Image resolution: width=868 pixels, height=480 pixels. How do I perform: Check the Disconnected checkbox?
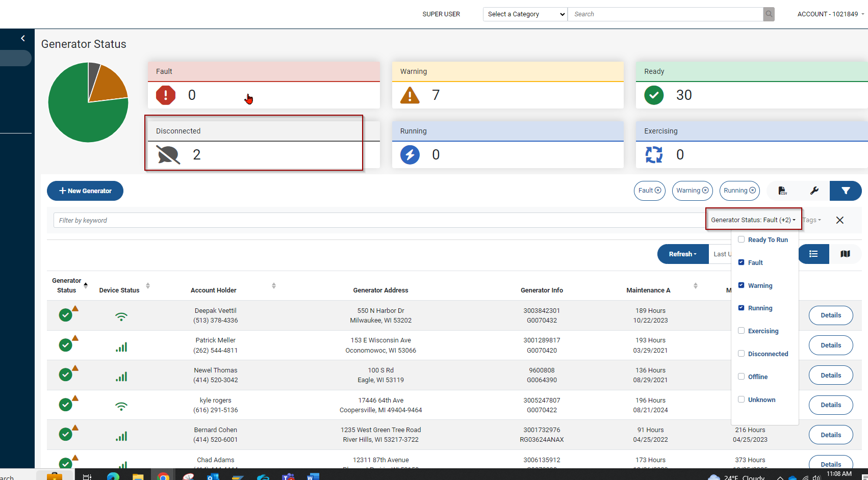pos(742,354)
